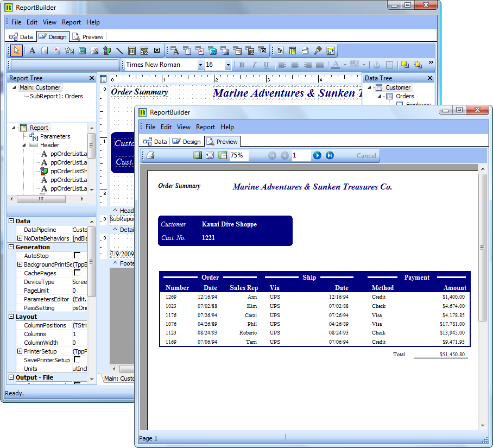Select the DBCalc data-aware component tool
This screenshot has width=493, height=448.
tap(212, 51)
